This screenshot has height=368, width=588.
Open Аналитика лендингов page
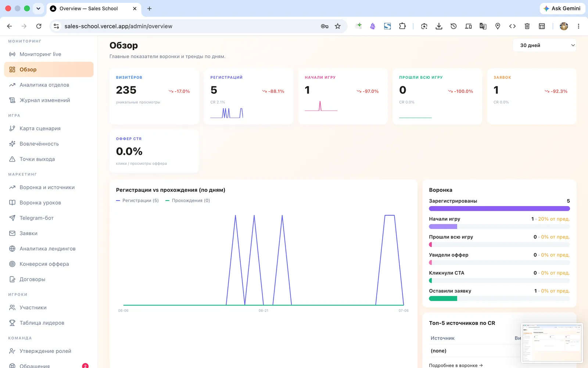(49, 248)
